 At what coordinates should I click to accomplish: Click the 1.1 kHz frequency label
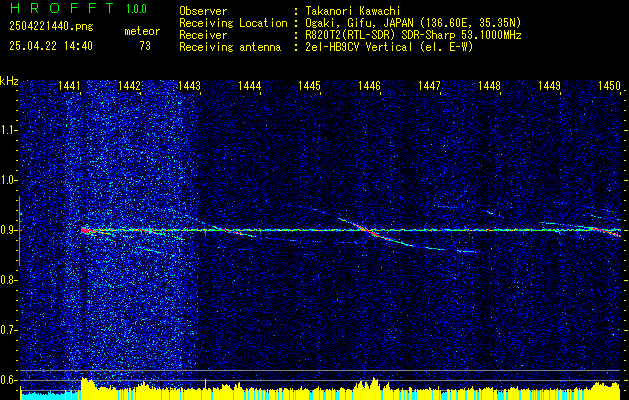click(x=9, y=130)
